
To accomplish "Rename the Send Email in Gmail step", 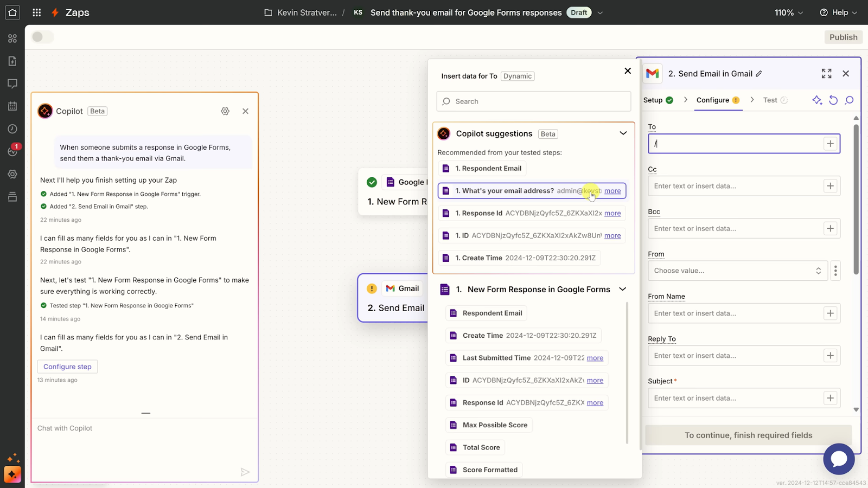I will tap(759, 74).
